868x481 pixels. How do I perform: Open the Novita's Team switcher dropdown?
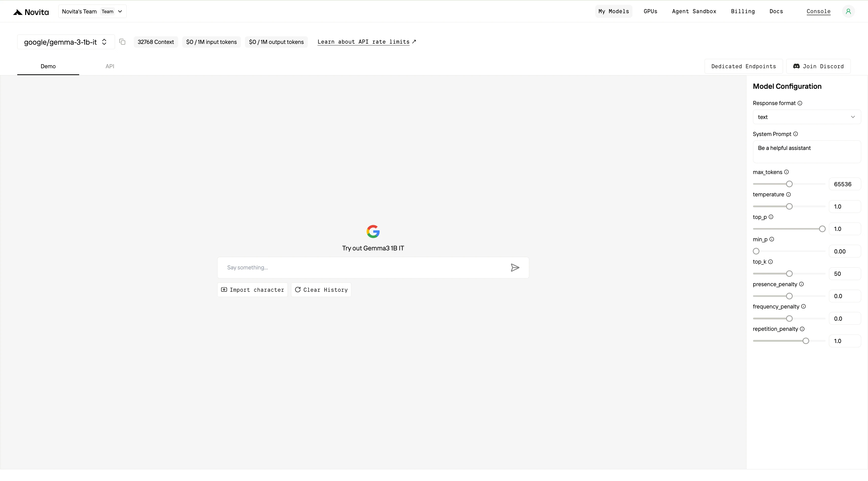pyautogui.click(x=92, y=11)
